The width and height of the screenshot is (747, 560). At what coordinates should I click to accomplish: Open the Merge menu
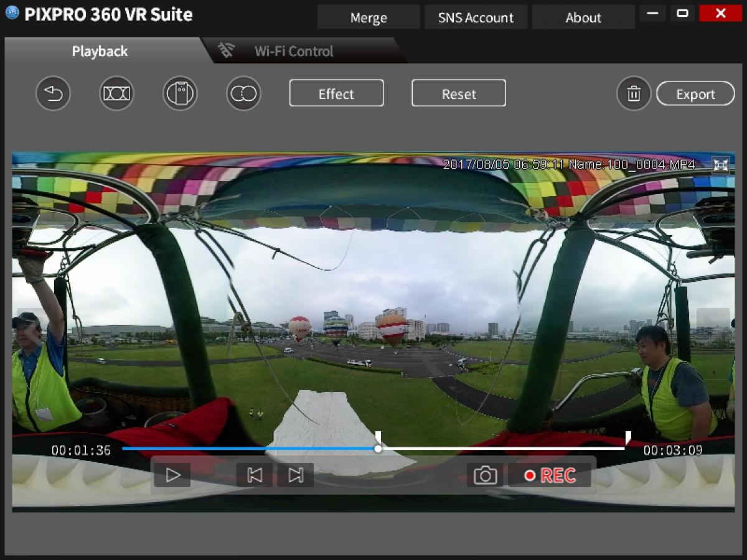pyautogui.click(x=369, y=17)
